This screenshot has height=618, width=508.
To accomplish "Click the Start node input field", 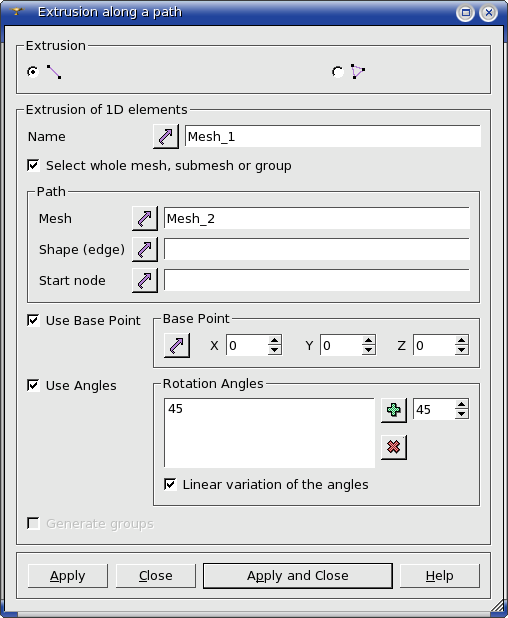I will coord(316,280).
